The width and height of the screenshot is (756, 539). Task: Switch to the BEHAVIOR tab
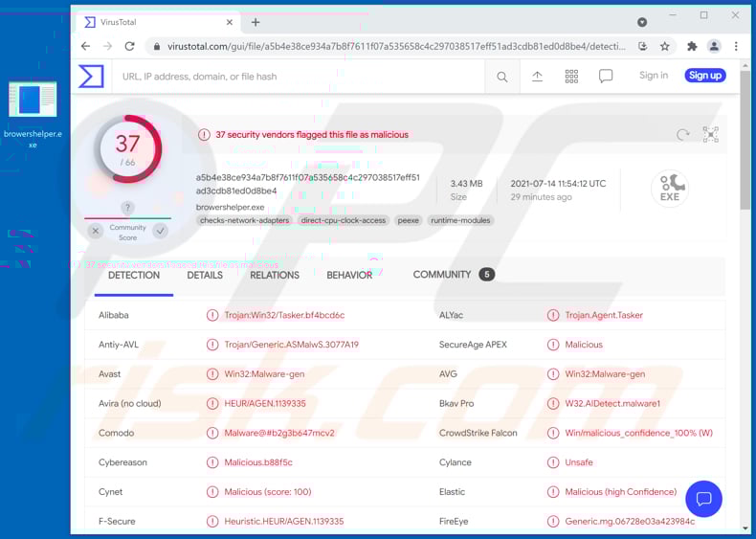(x=349, y=276)
